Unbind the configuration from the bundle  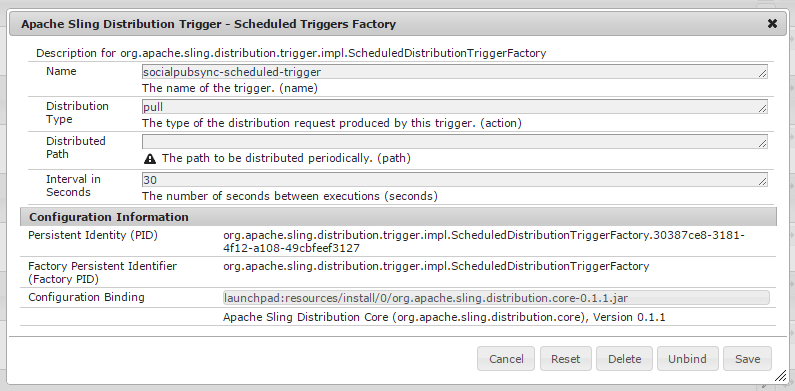[688, 359]
